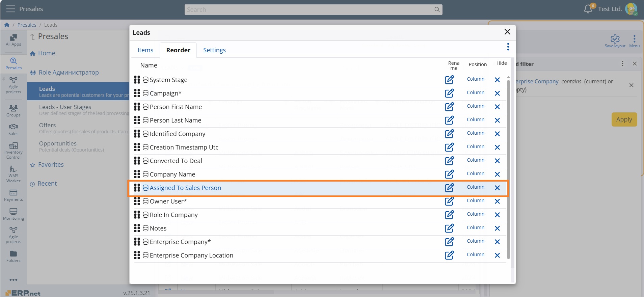Rename the Notes field
The image size is (644, 297).
pos(449,228)
